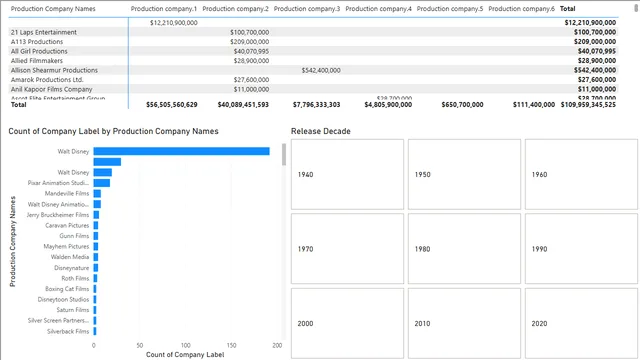Select $12,210,900,000 in Production company.1 column

coord(174,23)
